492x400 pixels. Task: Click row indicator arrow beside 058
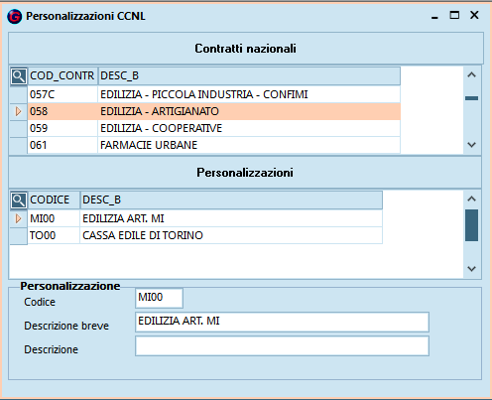point(18,111)
